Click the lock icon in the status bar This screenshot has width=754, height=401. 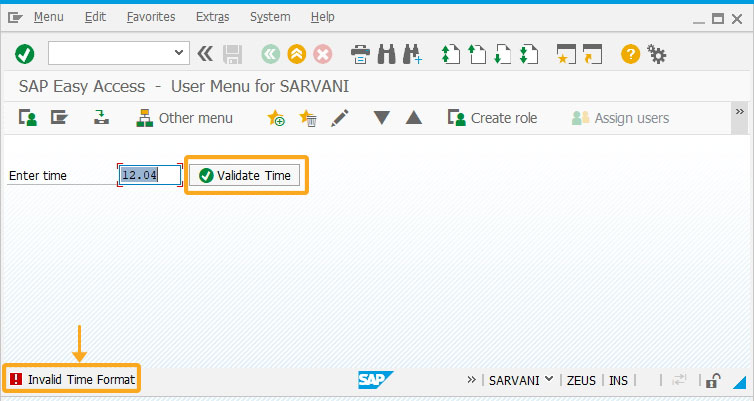(x=713, y=380)
